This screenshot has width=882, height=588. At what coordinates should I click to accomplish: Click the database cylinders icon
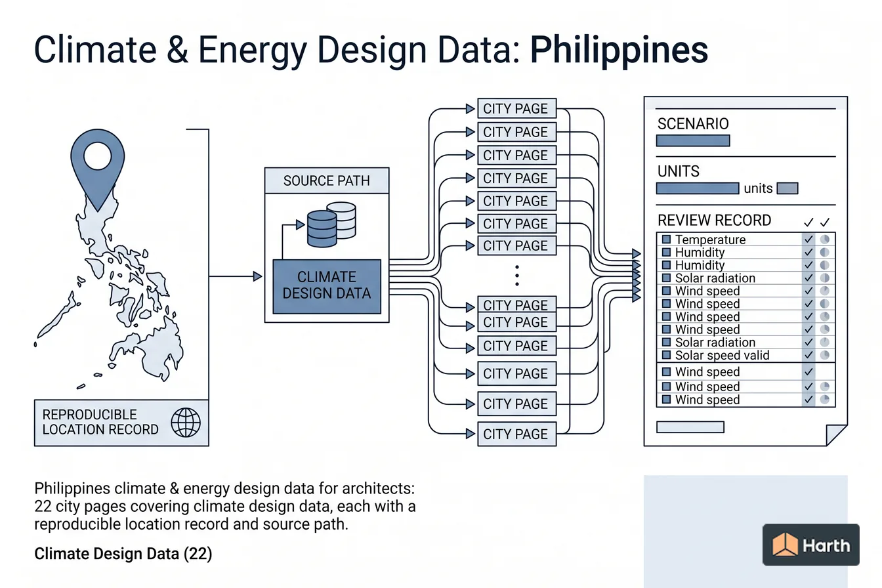pos(331,224)
